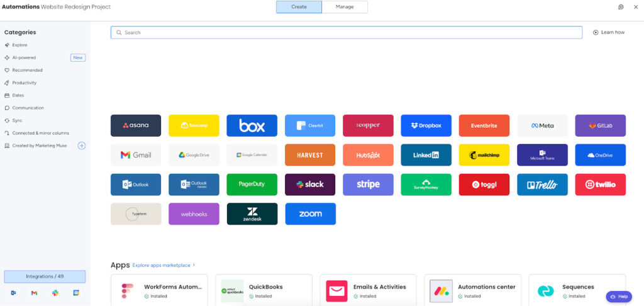Select the Typeform integration tile
Screen dimensions: 644x306
[x=136, y=214]
